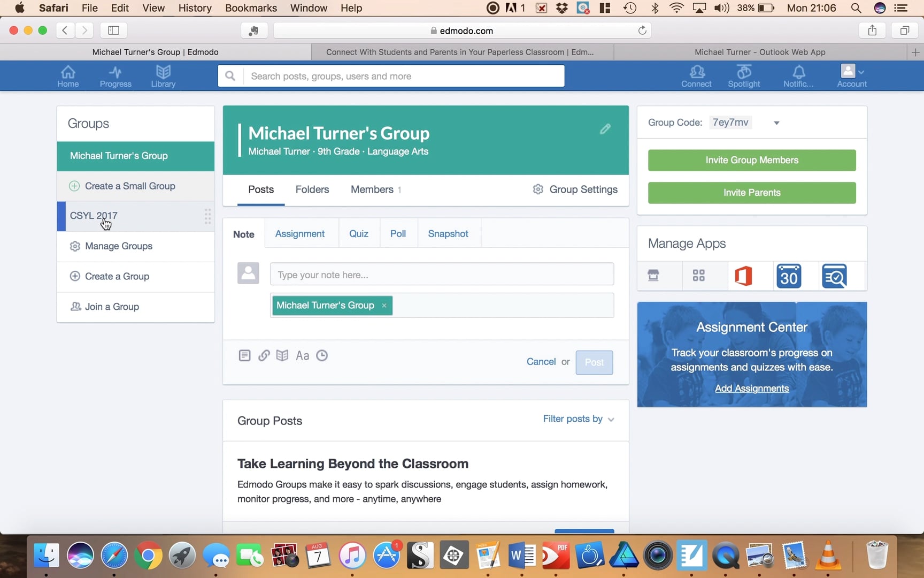Open the apps grid icon in Manage Apps
Screen dimensions: 924x578
[698, 276]
